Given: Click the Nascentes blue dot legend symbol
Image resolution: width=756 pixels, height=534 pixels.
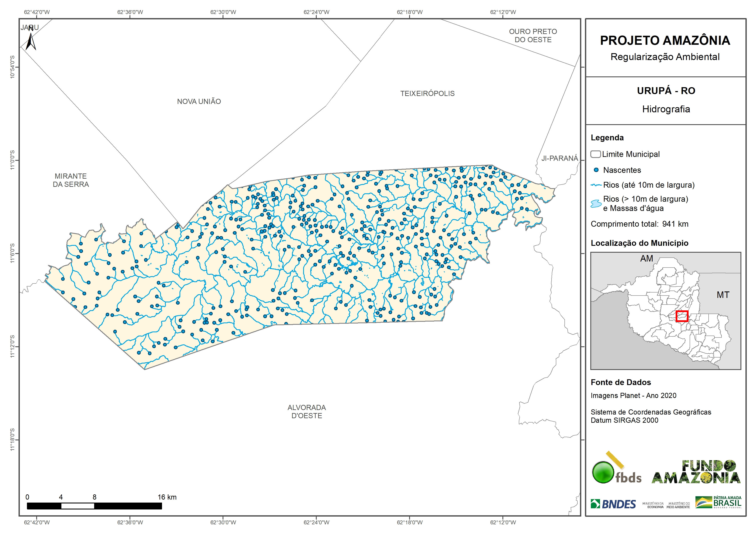Looking at the screenshot, I should pos(596,170).
